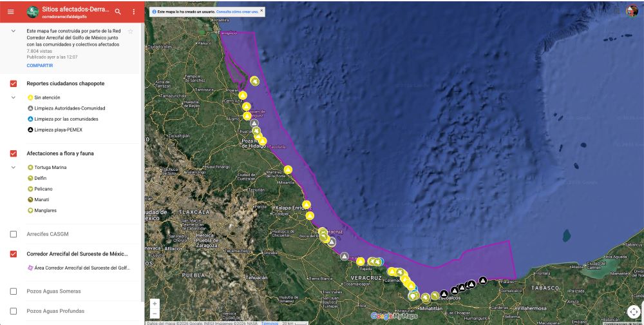Select 'Limpieza Autoridades-Comunidad' legend item
This screenshot has width=644, height=325.
point(66,108)
